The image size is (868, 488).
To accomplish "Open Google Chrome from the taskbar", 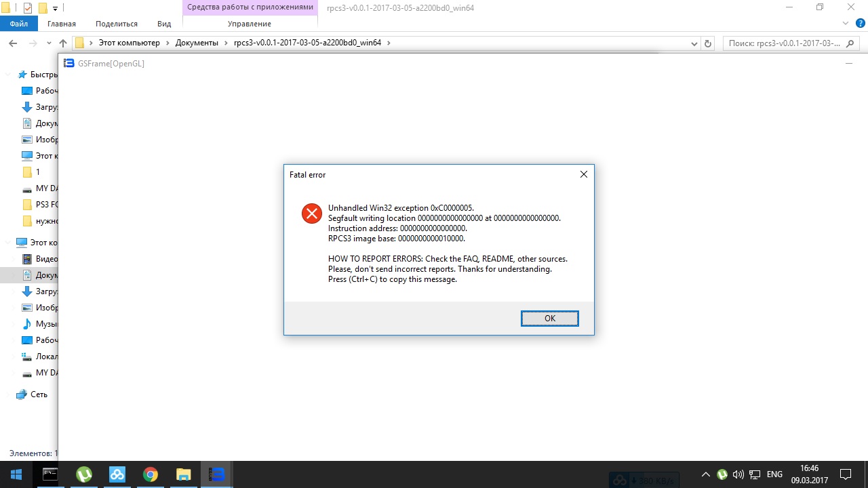I will [x=151, y=474].
